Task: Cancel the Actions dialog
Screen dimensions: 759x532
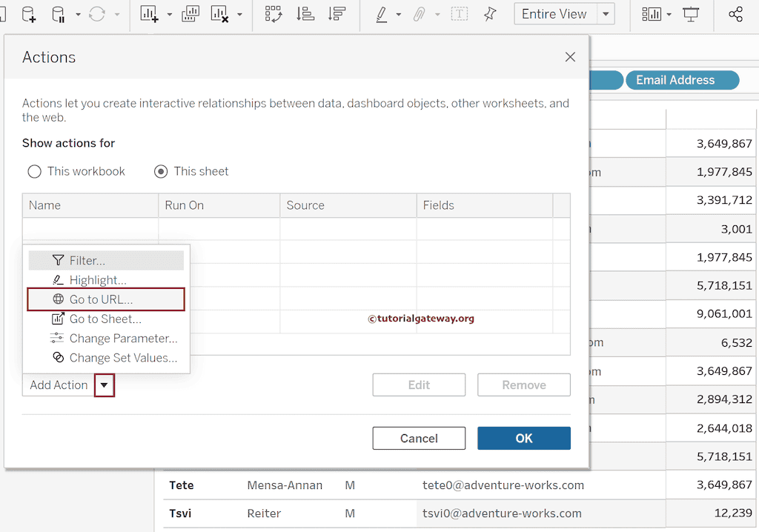Action: (419, 438)
